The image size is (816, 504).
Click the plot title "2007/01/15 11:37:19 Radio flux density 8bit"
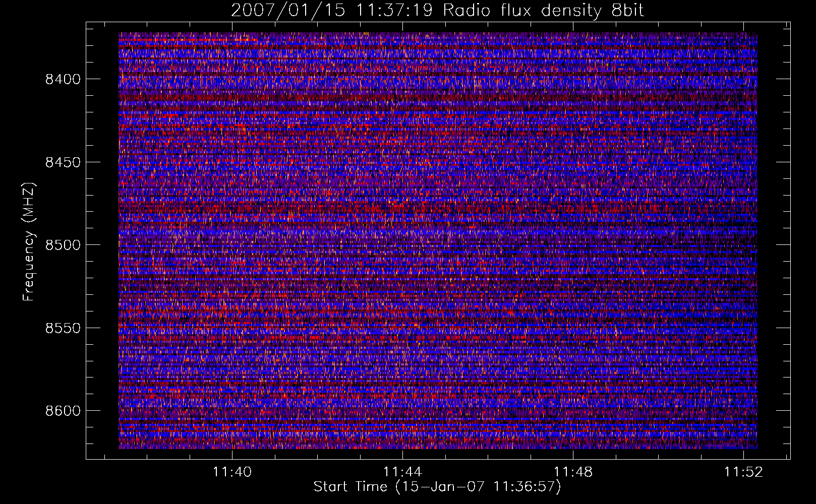tap(437, 10)
